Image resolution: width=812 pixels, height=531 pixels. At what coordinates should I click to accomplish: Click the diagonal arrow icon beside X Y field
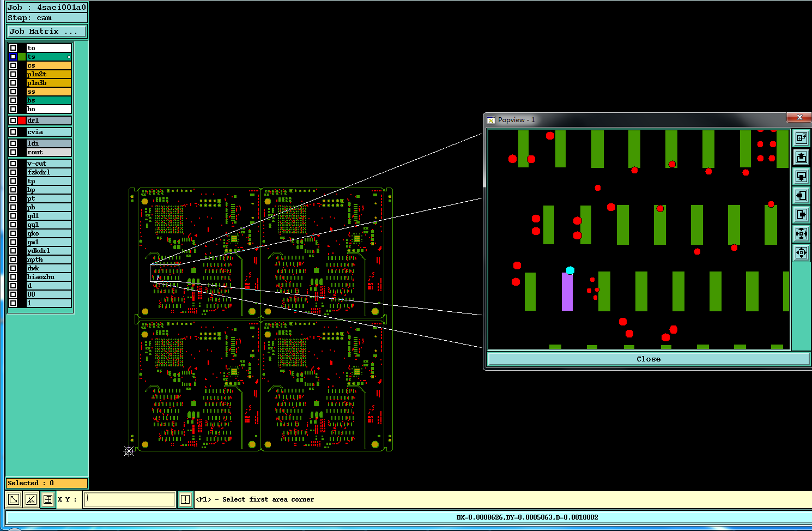[x=14, y=499]
